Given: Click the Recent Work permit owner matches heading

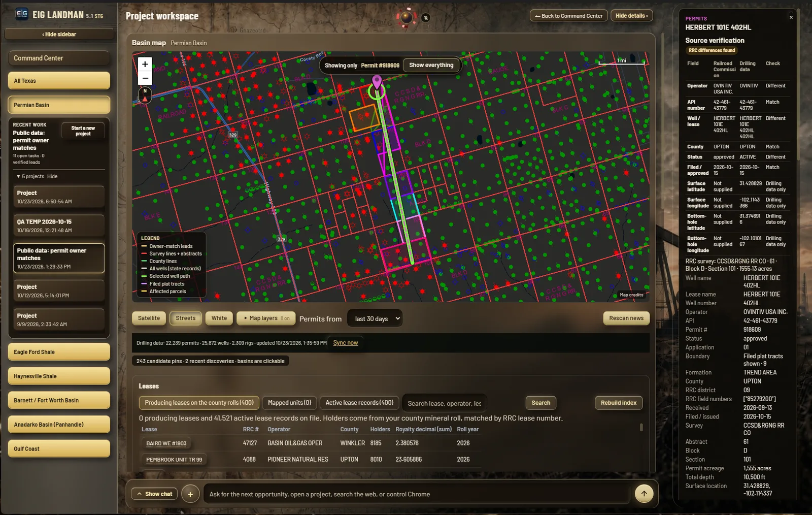Looking at the screenshot, I should 31,140.
